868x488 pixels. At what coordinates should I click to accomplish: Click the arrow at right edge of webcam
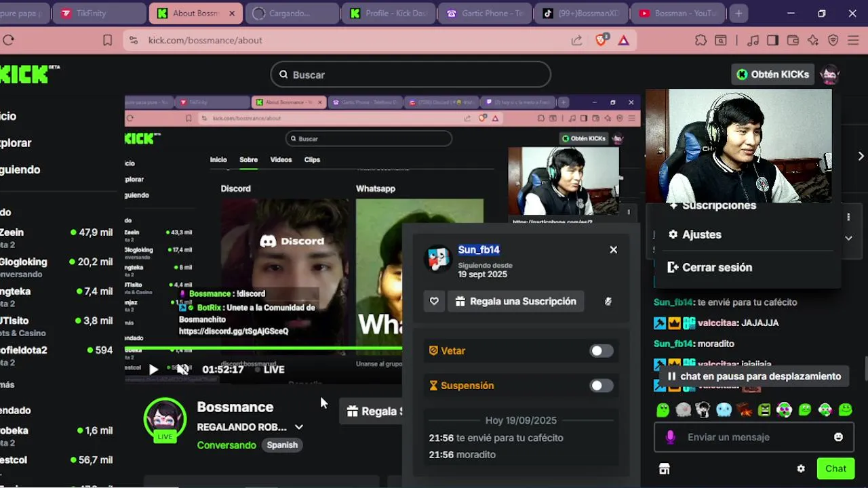coord(861,156)
